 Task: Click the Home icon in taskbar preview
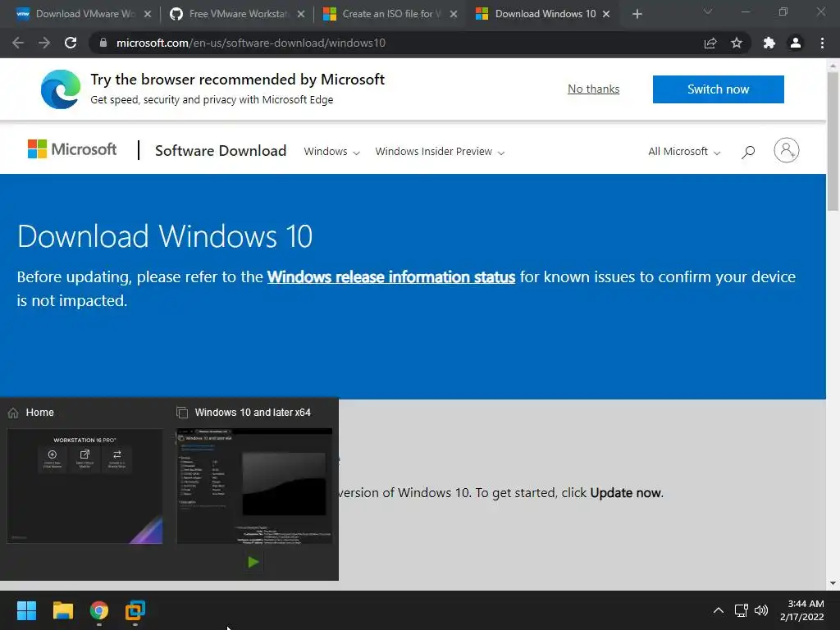[13, 413]
